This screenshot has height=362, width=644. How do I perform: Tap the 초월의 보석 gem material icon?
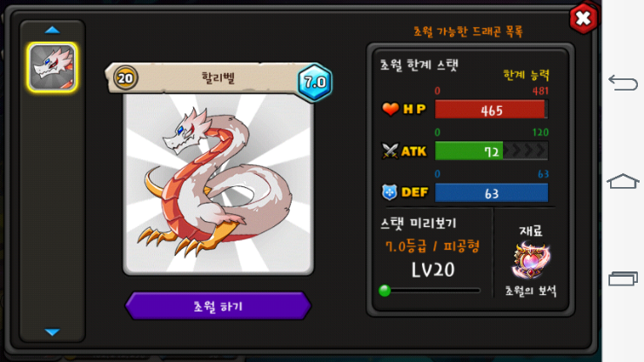point(530,261)
